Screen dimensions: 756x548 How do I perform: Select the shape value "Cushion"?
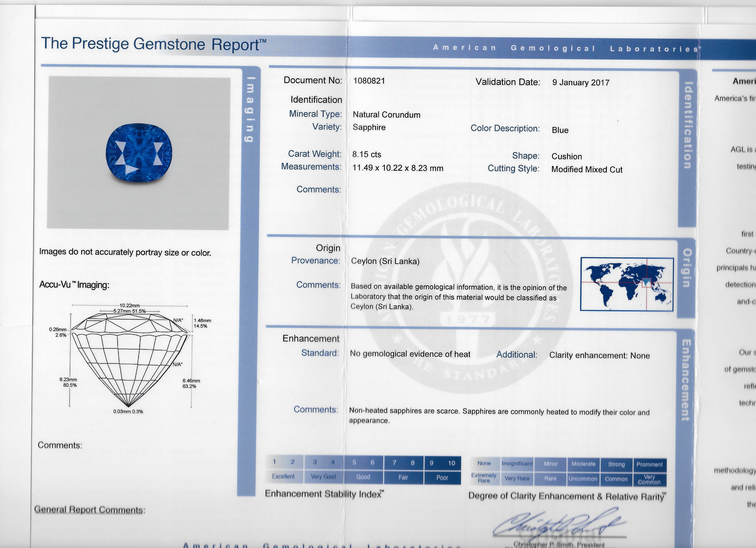[x=567, y=156]
